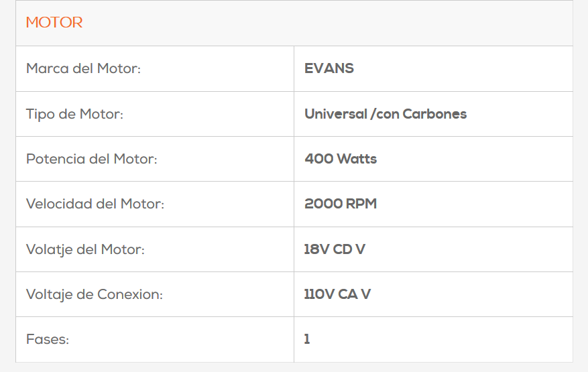Select the '400 Watts' value

pyautogui.click(x=340, y=159)
